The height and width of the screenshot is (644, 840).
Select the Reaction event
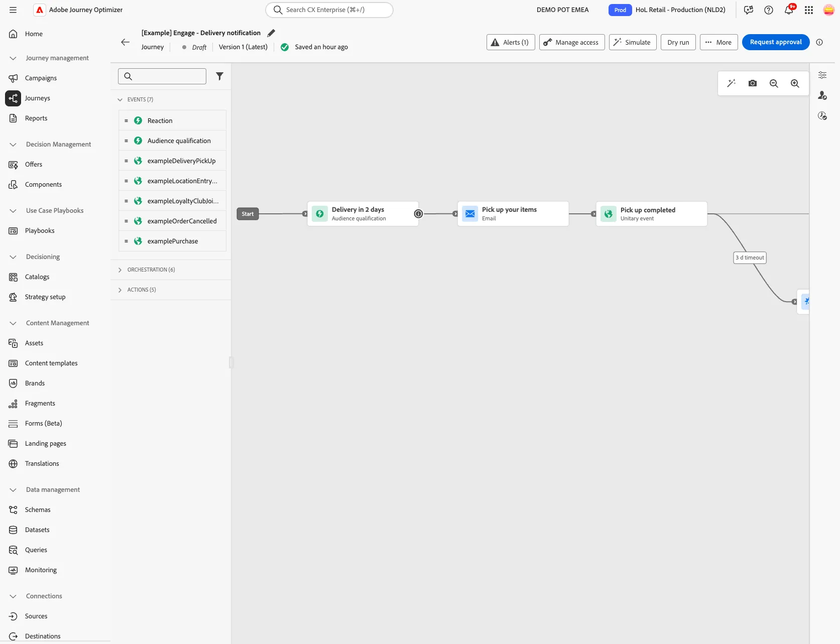pos(172,120)
